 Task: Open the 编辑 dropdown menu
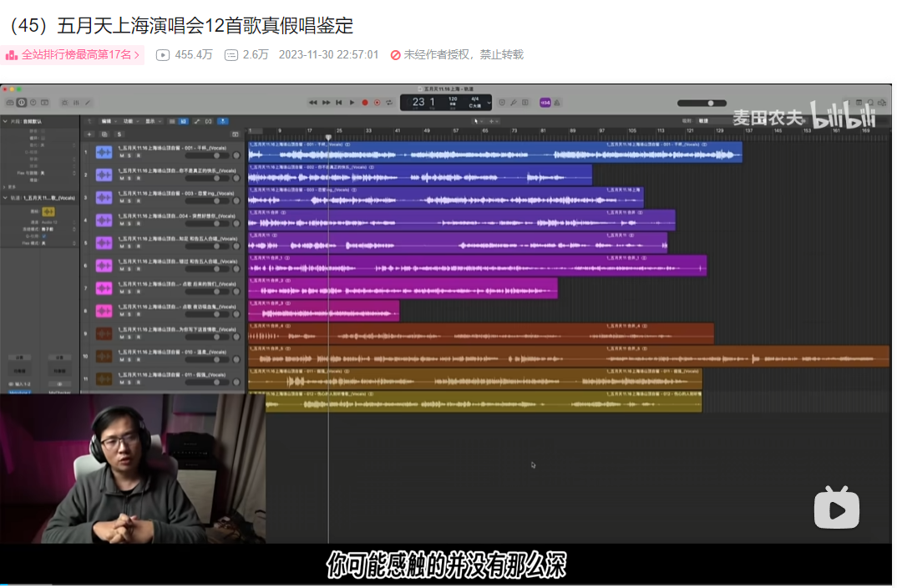pyautogui.click(x=108, y=121)
